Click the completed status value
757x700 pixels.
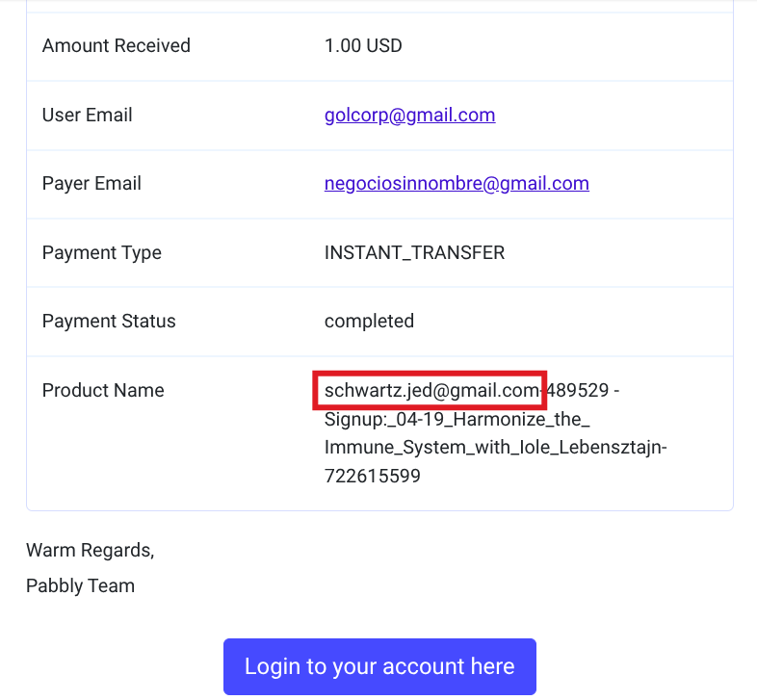(x=369, y=322)
